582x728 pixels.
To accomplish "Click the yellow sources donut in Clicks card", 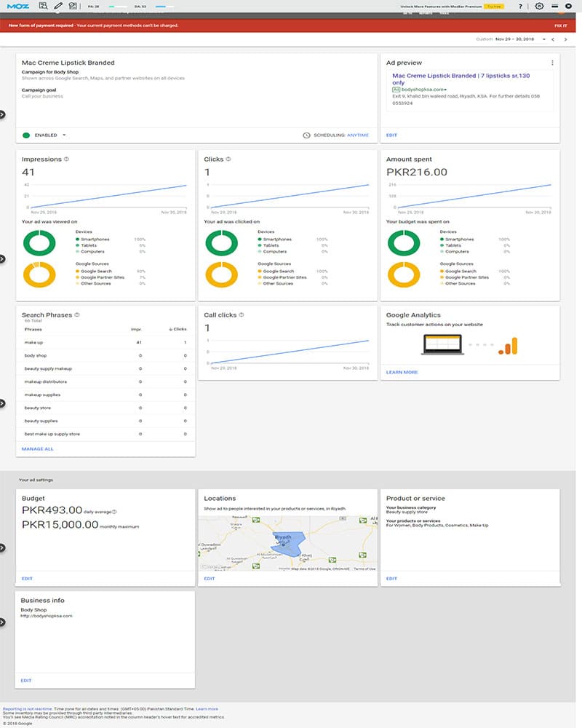I will [x=222, y=275].
